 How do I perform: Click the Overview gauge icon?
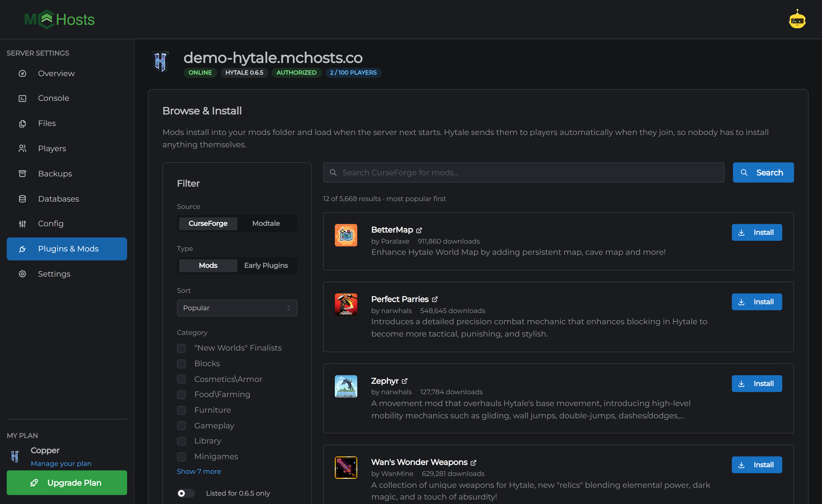click(22, 73)
